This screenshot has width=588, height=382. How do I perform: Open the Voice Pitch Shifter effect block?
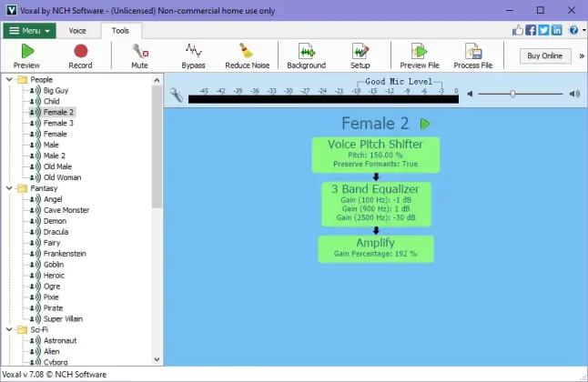pyautogui.click(x=376, y=155)
